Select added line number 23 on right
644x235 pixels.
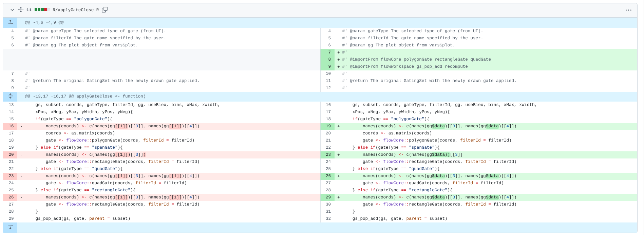point(328,155)
